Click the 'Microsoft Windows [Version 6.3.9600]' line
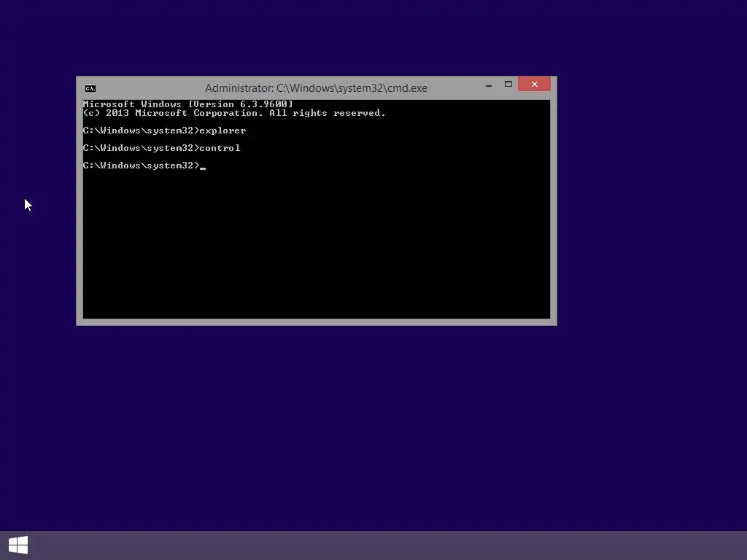Screen dimensions: 747x560 pos(188,104)
